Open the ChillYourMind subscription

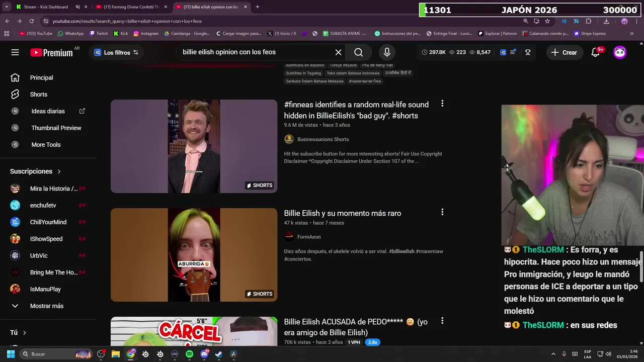click(x=48, y=222)
